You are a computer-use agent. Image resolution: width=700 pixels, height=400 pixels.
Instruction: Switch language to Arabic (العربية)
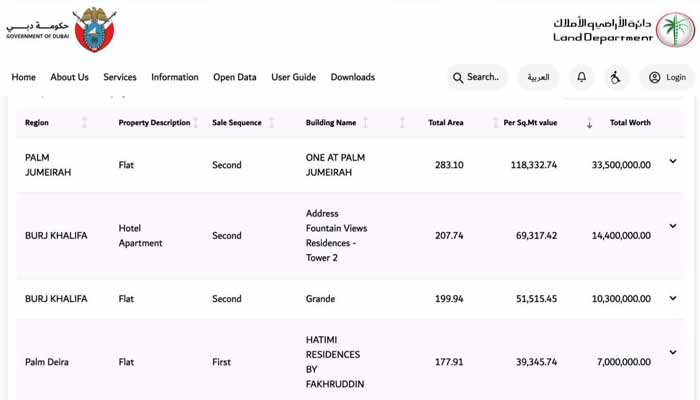pos(538,77)
